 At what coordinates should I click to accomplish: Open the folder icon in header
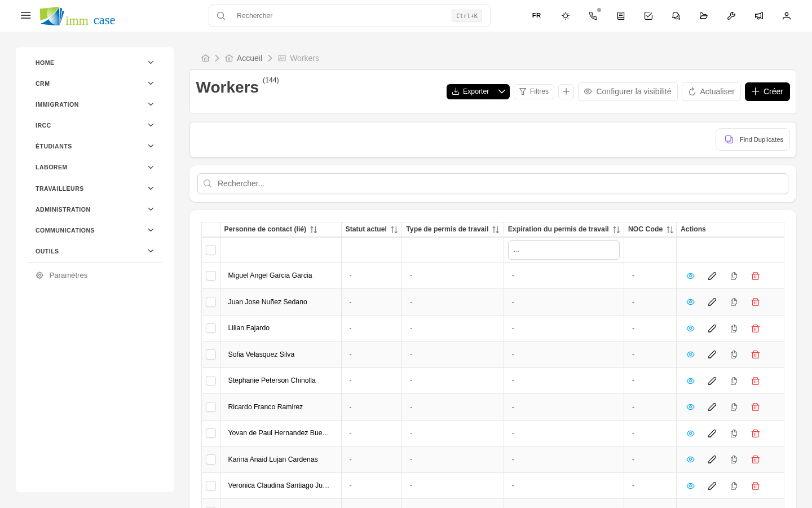coord(704,16)
